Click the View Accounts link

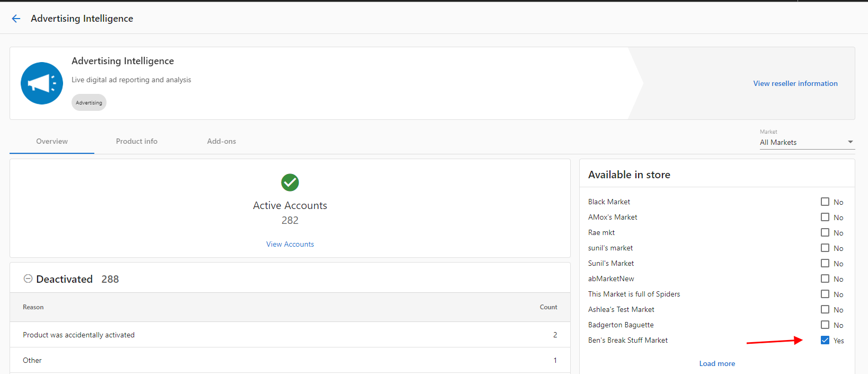coord(290,244)
